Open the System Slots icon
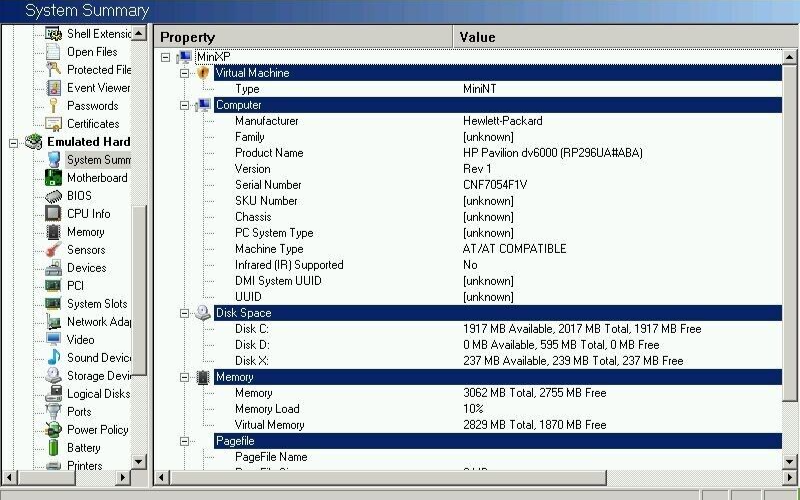 (x=53, y=304)
